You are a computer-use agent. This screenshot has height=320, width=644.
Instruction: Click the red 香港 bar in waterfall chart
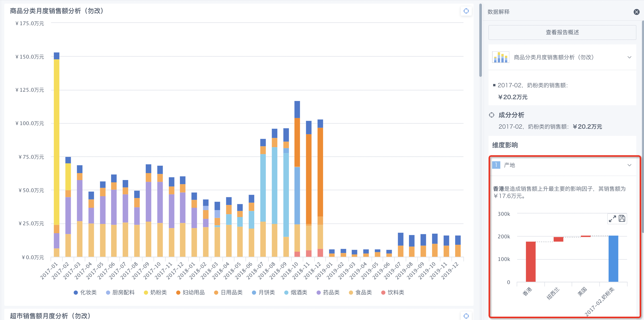[x=531, y=262]
